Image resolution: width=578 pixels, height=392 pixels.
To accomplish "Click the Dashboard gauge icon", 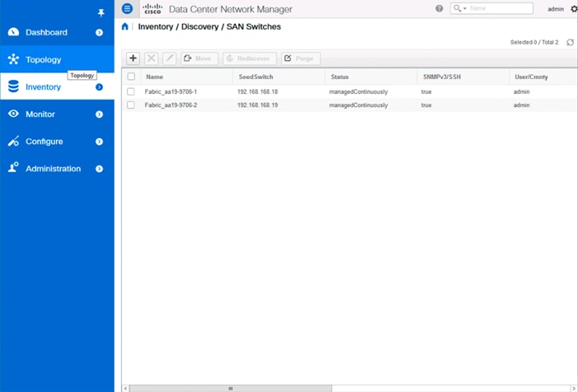I will click(14, 32).
